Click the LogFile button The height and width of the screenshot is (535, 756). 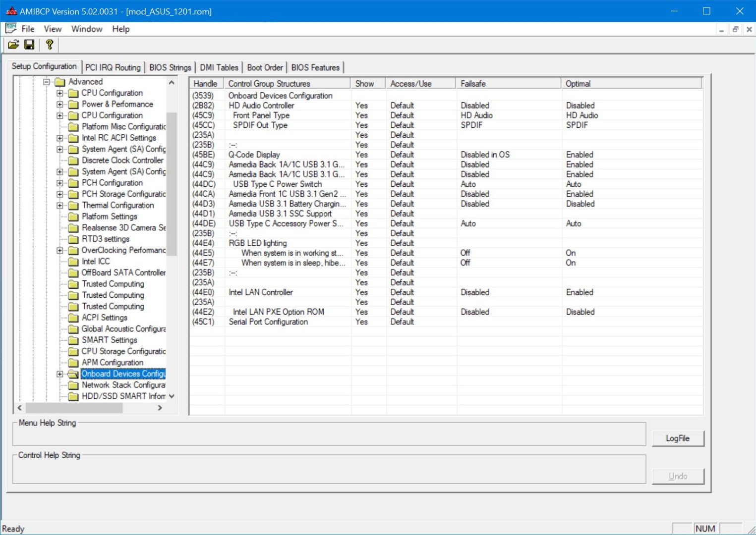coord(677,438)
